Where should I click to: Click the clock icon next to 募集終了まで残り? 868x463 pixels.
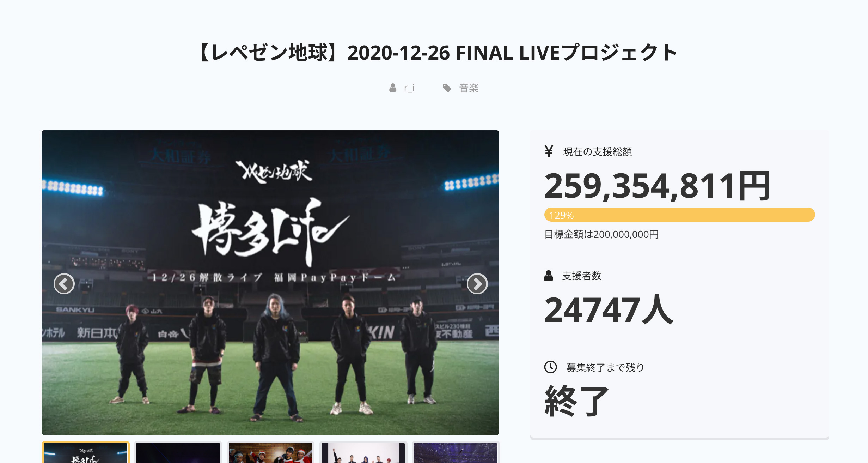click(x=550, y=367)
